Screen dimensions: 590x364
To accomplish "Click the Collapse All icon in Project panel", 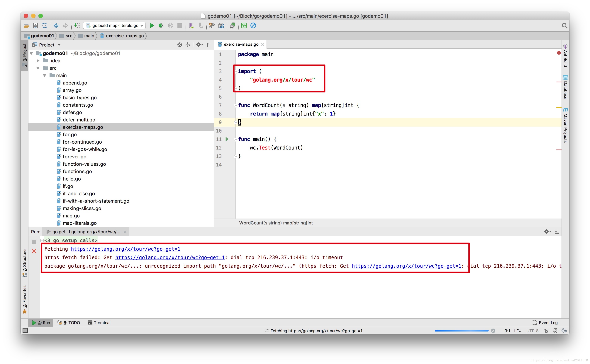I will coord(188,45).
